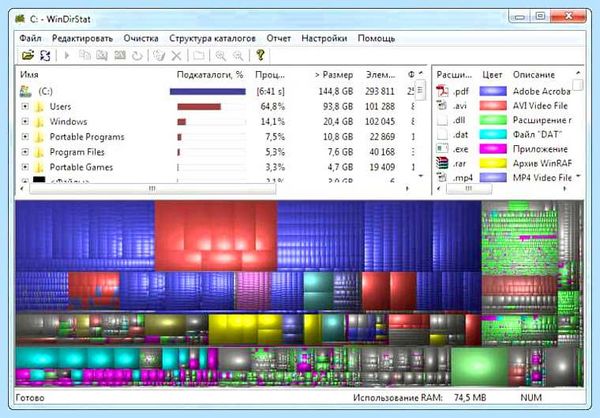Expand the Windows folder node
This screenshot has height=418, width=600.
[25, 121]
